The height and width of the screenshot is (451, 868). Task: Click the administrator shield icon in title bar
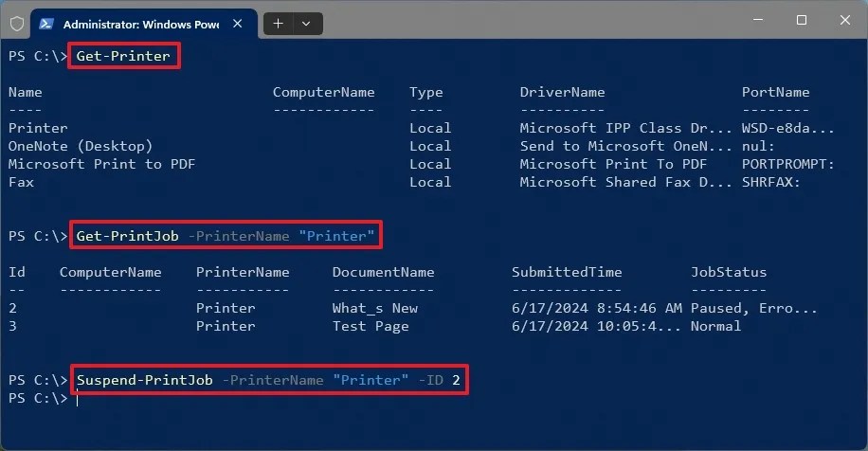[x=17, y=24]
